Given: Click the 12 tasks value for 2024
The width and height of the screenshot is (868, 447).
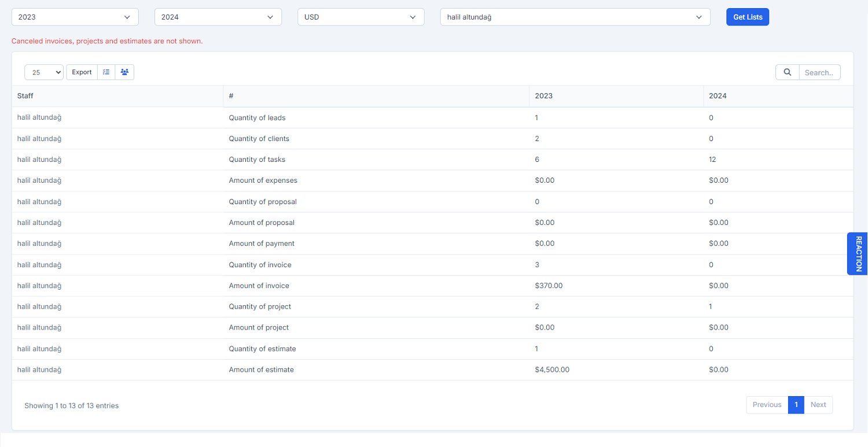Looking at the screenshot, I should point(712,160).
